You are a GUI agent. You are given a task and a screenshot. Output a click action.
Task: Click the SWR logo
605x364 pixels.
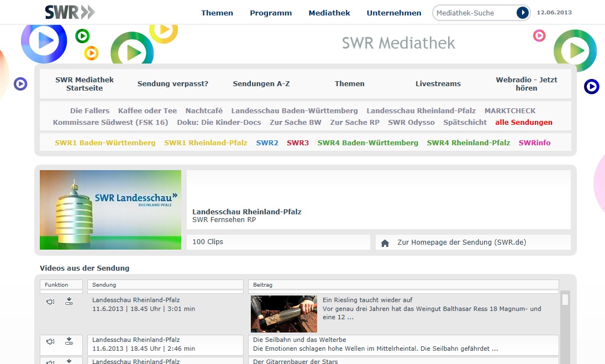coord(70,12)
